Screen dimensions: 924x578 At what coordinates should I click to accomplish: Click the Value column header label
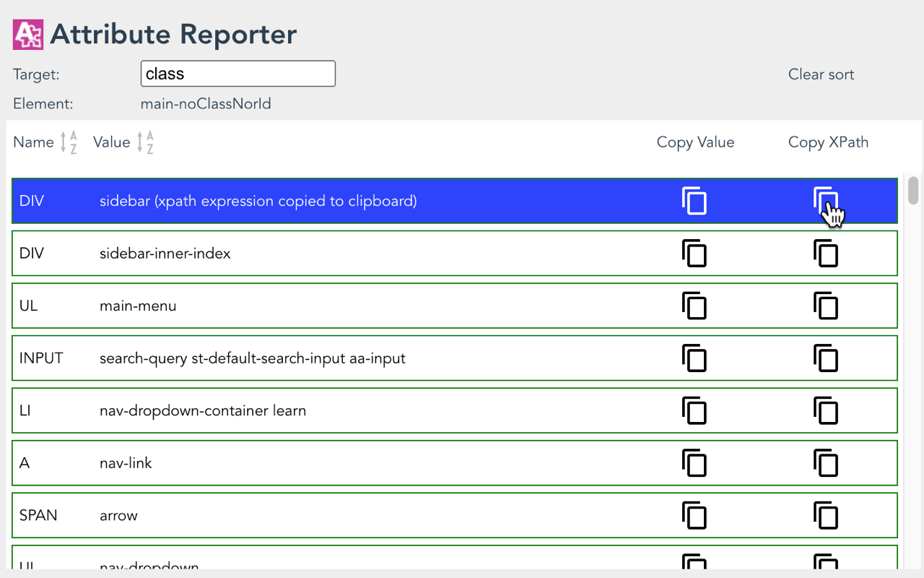(112, 142)
